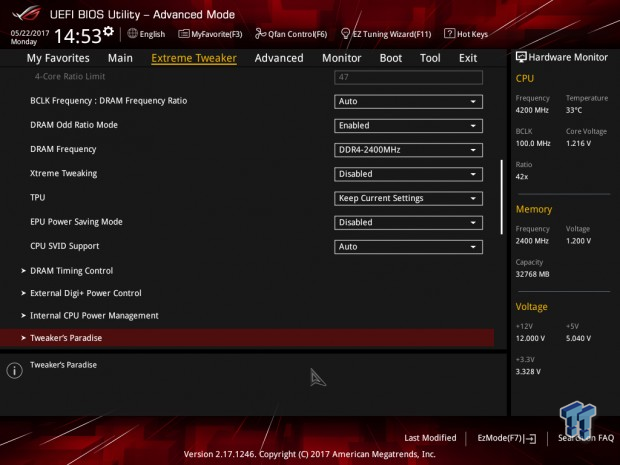Open the Exit tab
Viewport: 620px width, 465px height.
tap(468, 58)
